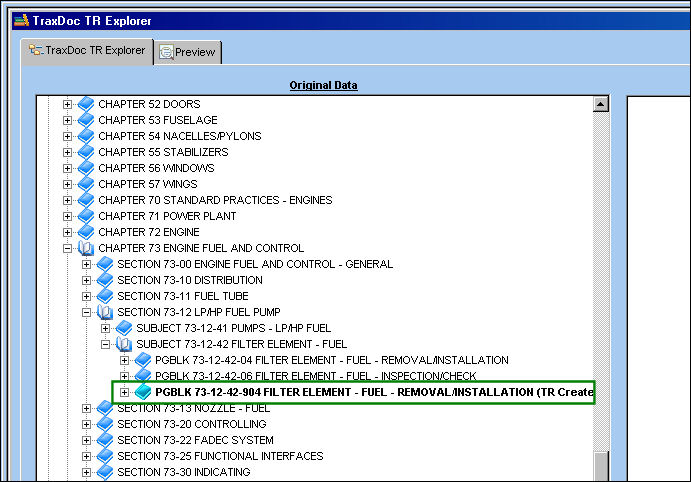Viewport: 691px width, 482px height.
Task: Select 'SECTION 73-25 FUNCTIONAL INTERFACES' row text
Action: 220,456
